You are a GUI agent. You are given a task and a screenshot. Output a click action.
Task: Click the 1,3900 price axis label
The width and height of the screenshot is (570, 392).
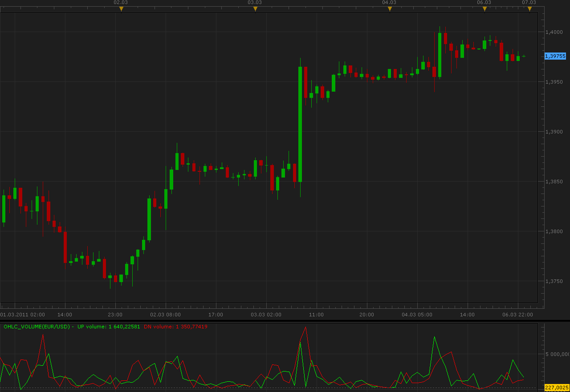tap(554, 132)
